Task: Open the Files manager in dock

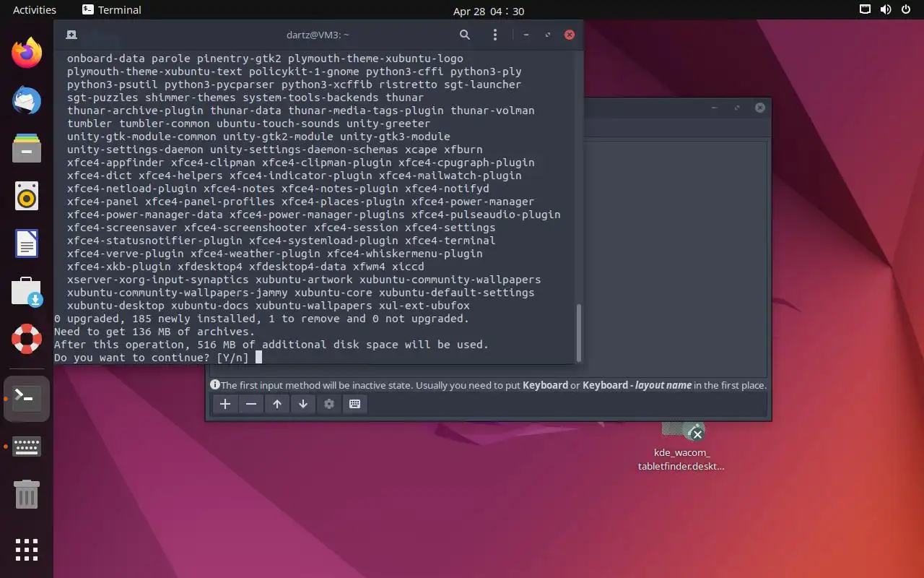Action: (27, 148)
